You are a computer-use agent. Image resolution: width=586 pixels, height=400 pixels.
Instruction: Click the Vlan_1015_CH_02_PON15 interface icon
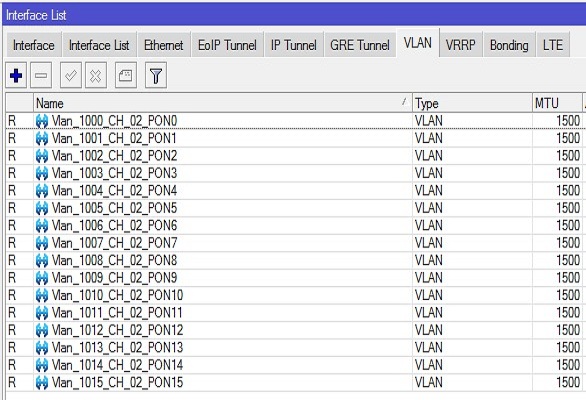[x=42, y=383]
